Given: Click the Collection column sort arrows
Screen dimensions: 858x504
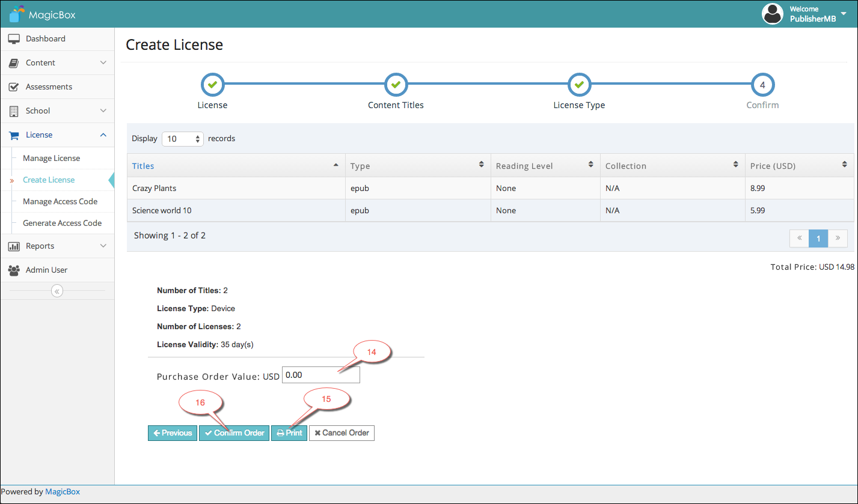Looking at the screenshot, I should [x=735, y=164].
